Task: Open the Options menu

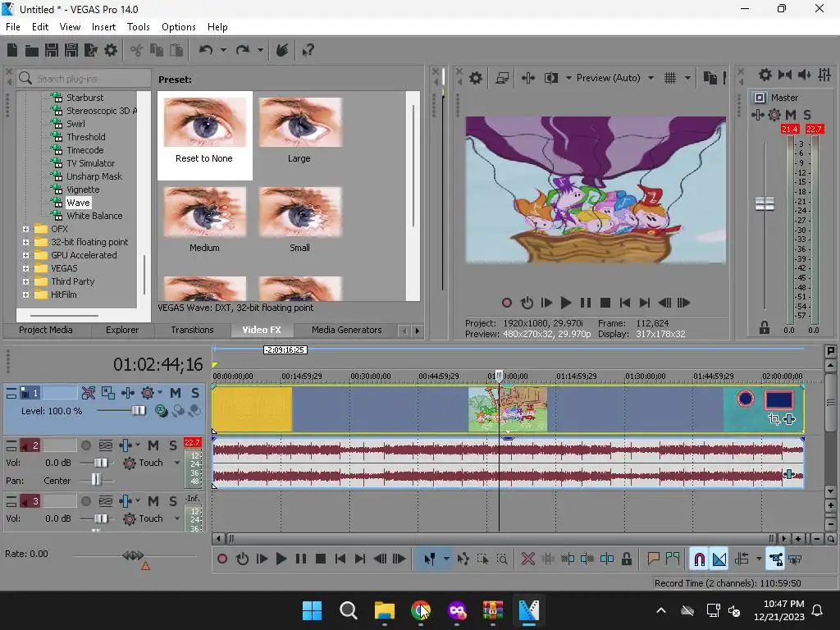Action: tap(178, 27)
